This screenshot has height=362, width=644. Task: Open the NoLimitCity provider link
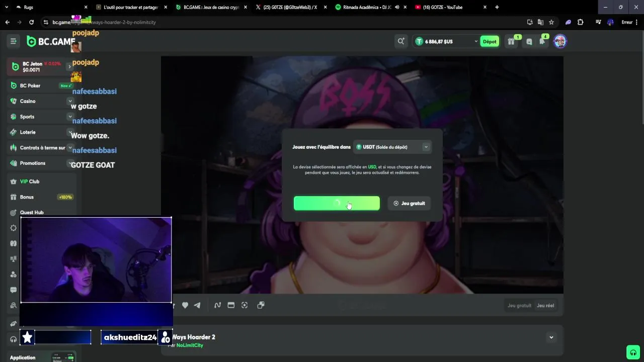(190, 345)
